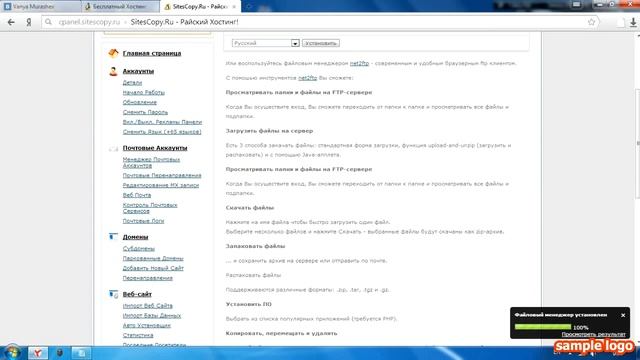The height and width of the screenshot is (360, 640).
Task: Switch to the Бесплатный Хостинг tab
Action: point(120,7)
